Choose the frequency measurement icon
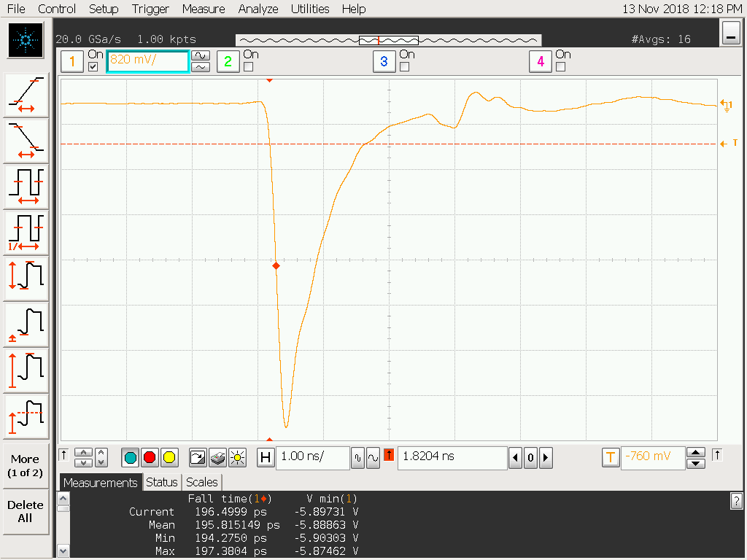The height and width of the screenshot is (560, 747). tap(26, 233)
